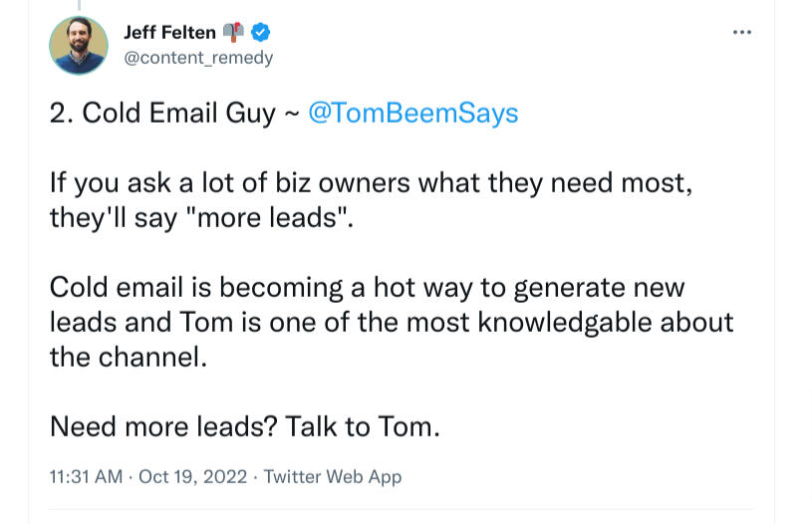Click the "2. Cold Email Guy" text
The height and width of the screenshot is (524, 812).
click(x=162, y=113)
